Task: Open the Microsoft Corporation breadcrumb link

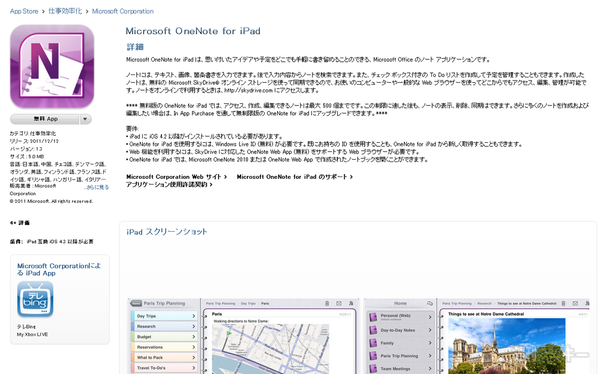Action: (123, 11)
